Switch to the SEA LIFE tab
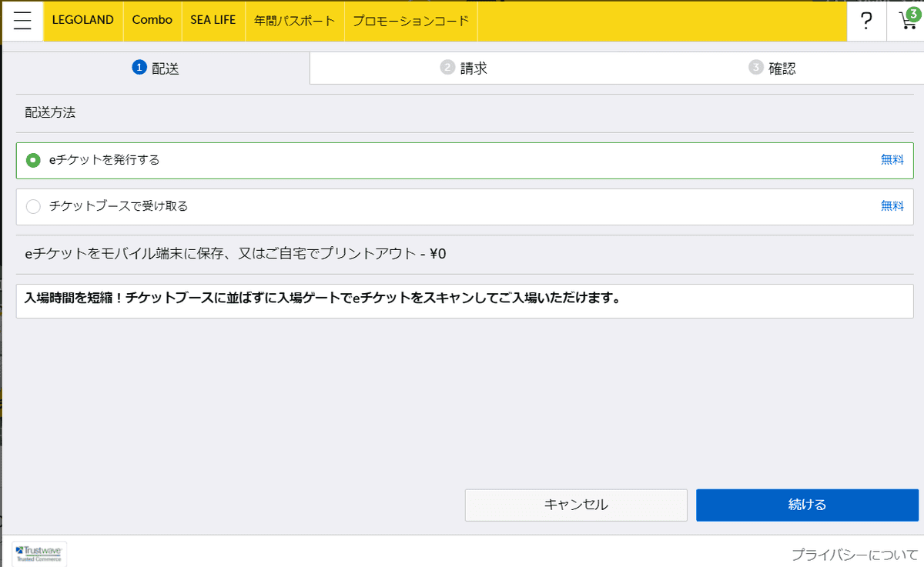The width and height of the screenshot is (924, 567). [x=213, y=21]
